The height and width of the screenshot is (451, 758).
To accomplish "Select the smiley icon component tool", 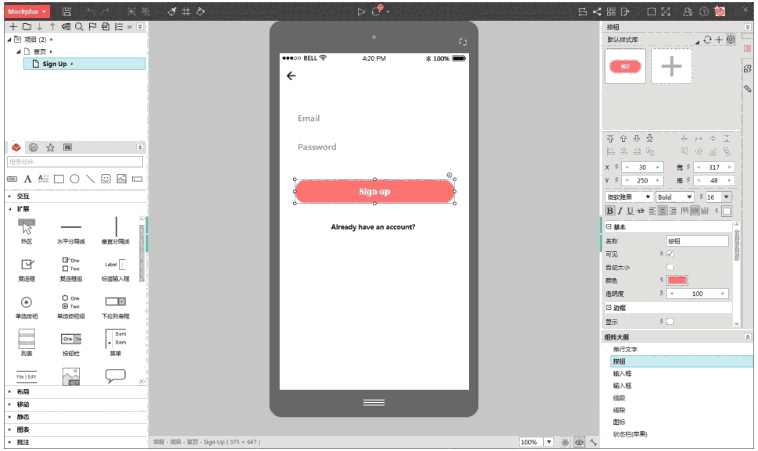I will coord(106,179).
